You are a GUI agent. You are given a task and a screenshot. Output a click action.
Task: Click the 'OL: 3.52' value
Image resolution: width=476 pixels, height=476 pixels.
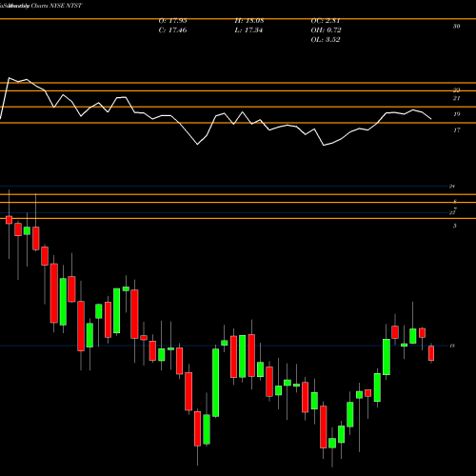tap(326, 40)
